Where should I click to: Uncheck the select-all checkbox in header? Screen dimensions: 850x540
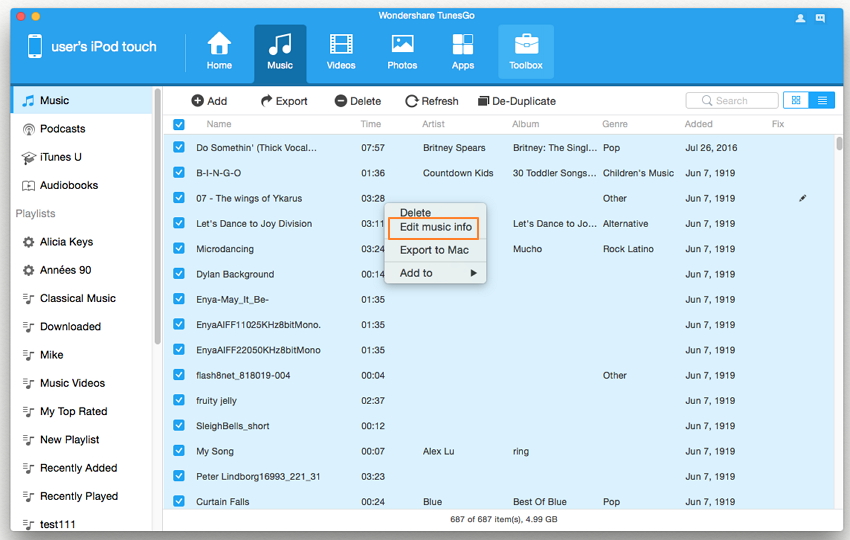[179, 125]
